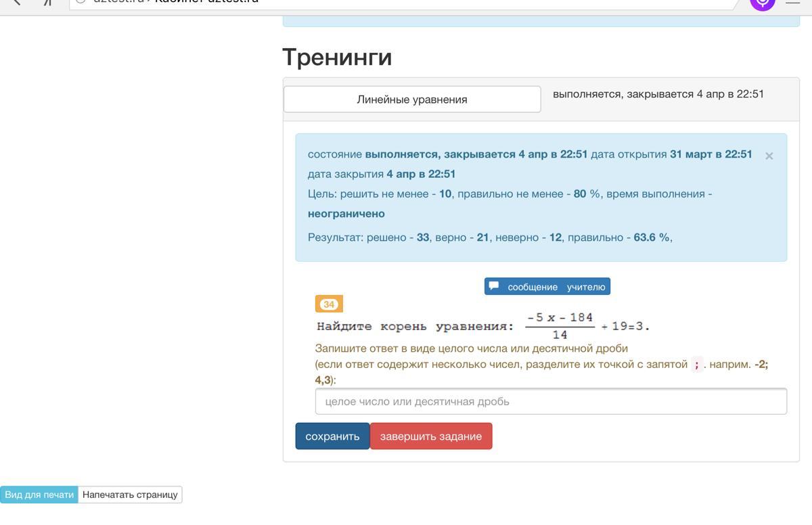Viewport: 812px width, 525px height.
Task: Focus the answer field for the equation
Action: point(551,401)
